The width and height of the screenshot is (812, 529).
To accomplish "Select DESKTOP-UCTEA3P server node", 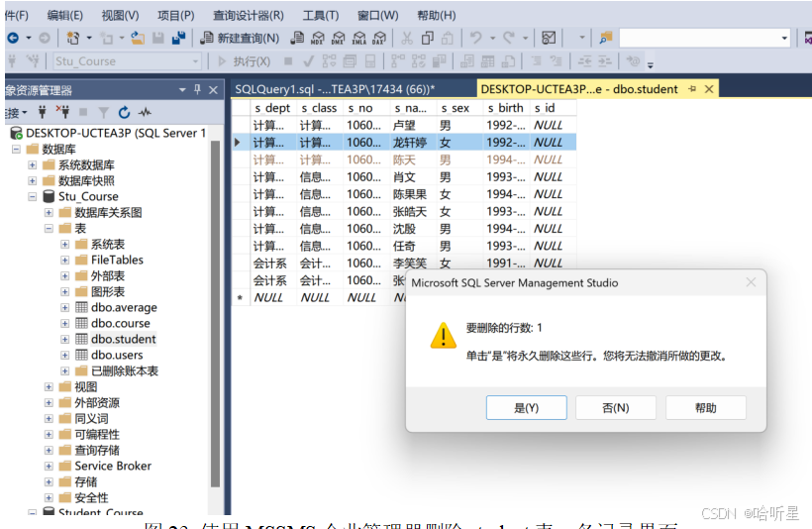I will [x=116, y=133].
